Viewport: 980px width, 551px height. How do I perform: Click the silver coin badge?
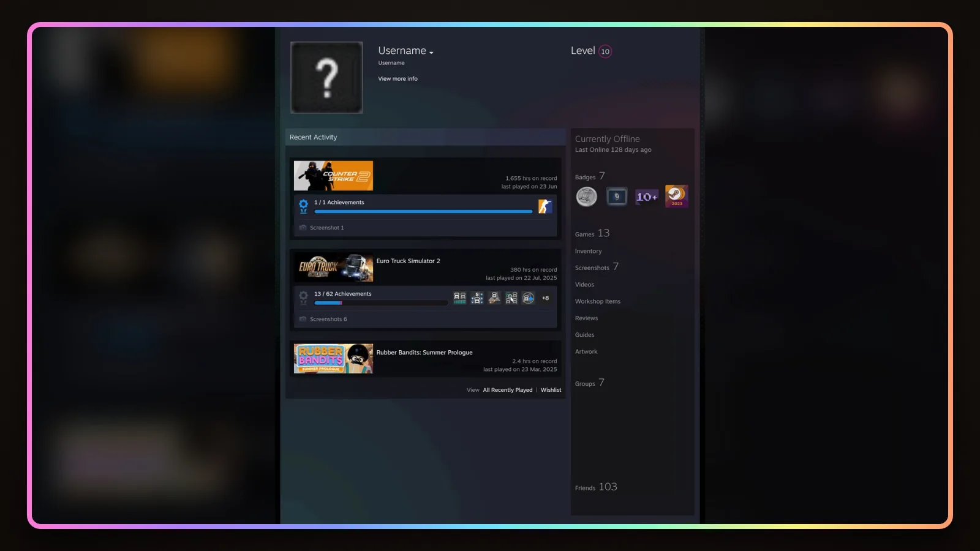pos(586,197)
